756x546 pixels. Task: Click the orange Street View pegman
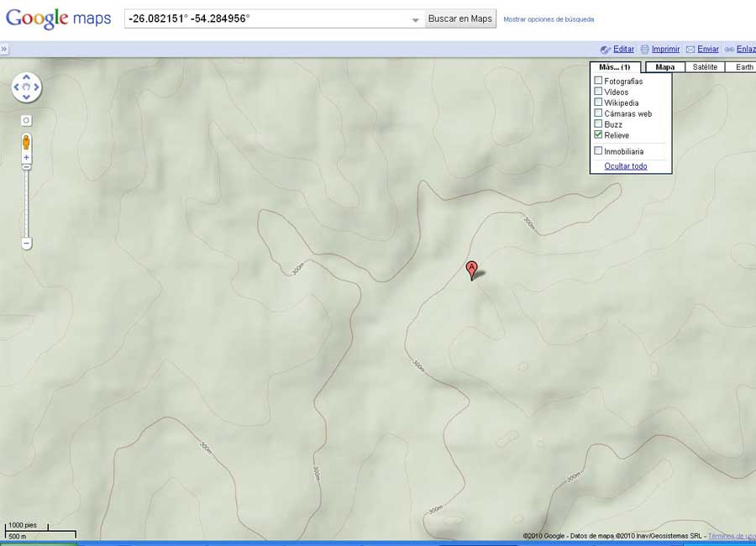(26, 141)
